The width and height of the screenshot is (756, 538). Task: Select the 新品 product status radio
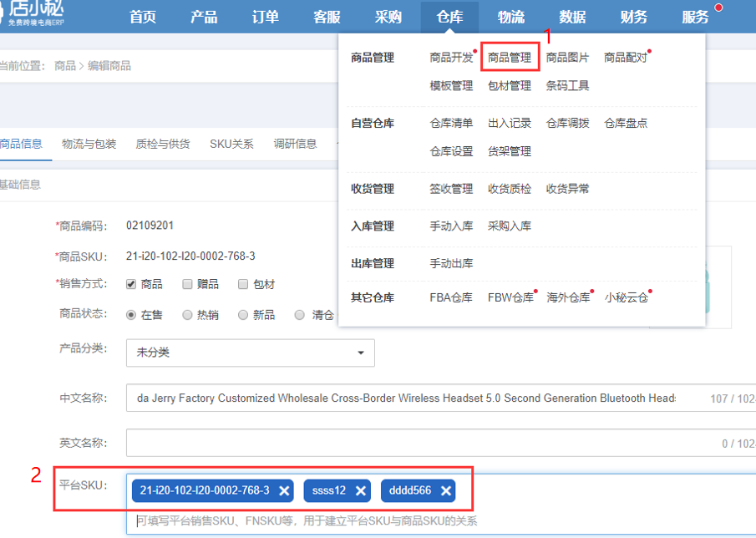tap(243, 315)
